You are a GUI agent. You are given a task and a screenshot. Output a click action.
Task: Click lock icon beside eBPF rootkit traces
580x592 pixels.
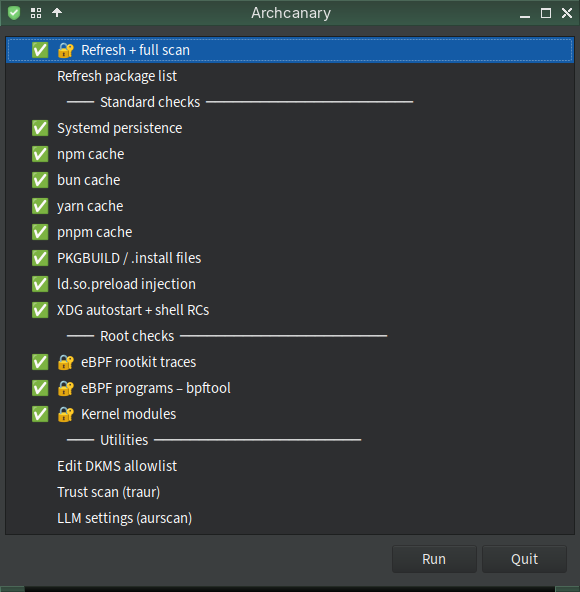click(x=65, y=362)
